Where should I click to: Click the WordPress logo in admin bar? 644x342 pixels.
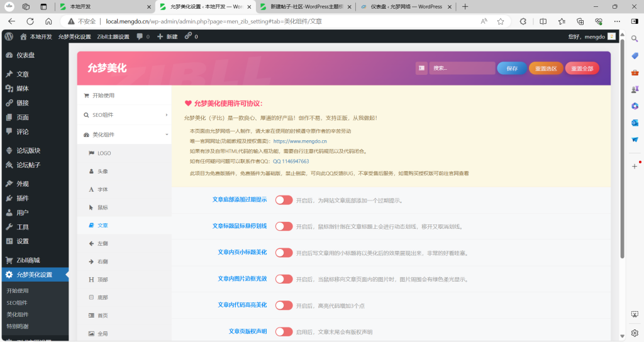click(9, 36)
